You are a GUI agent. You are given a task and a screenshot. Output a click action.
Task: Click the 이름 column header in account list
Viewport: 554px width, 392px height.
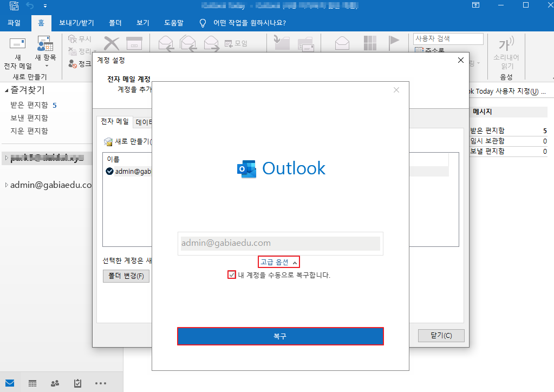[x=113, y=159]
